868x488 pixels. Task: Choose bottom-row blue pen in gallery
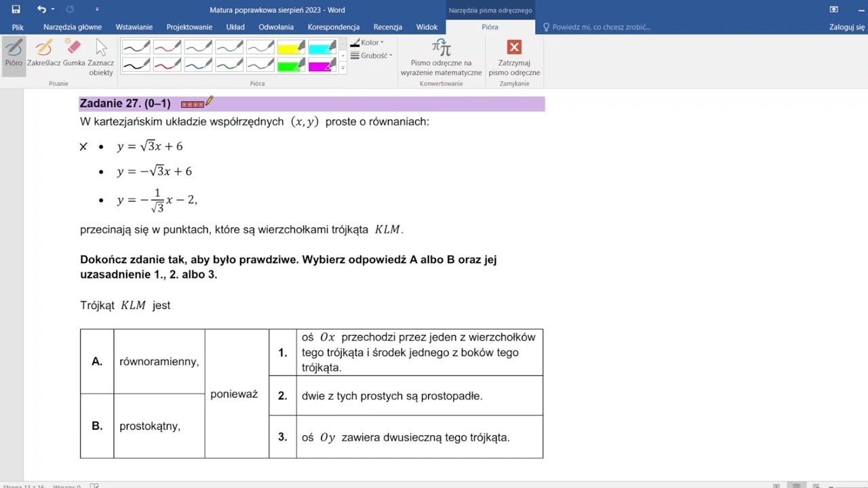click(x=199, y=64)
